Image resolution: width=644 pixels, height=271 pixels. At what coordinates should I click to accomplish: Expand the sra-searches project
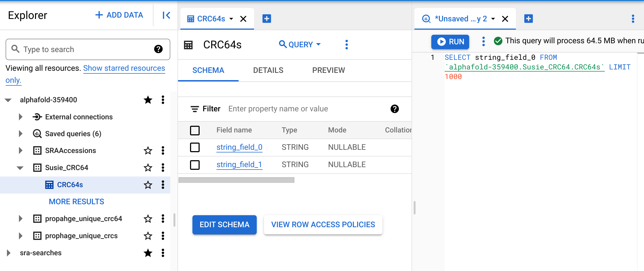(9, 253)
